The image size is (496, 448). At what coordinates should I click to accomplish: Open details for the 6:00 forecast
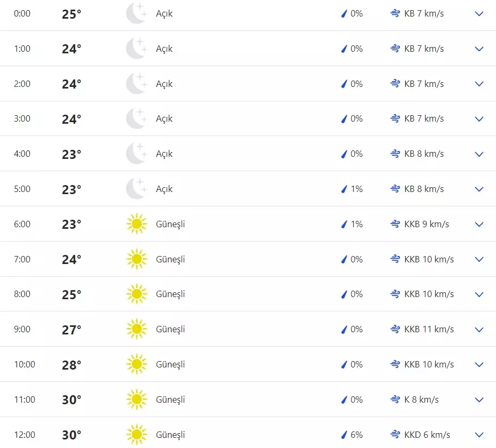pos(479,224)
